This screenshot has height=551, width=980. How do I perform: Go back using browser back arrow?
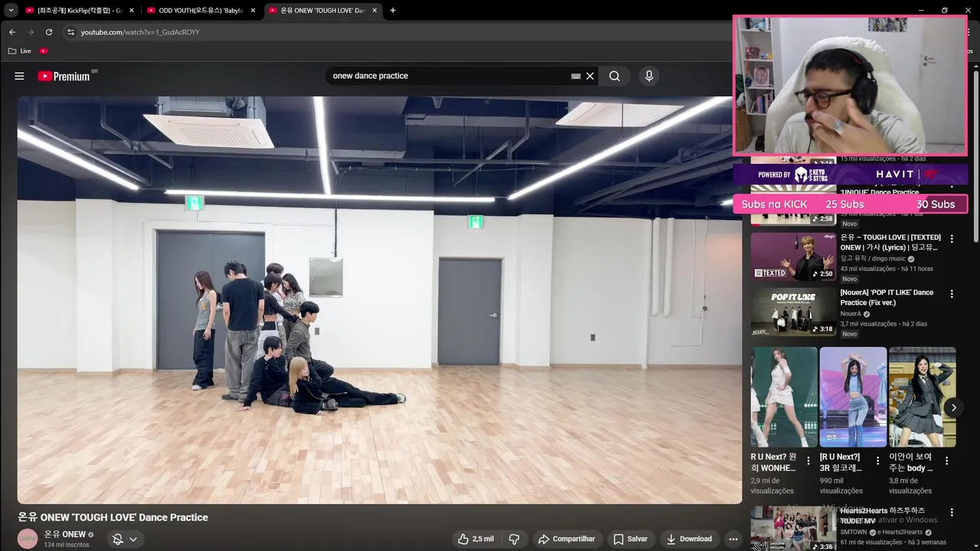[11, 32]
